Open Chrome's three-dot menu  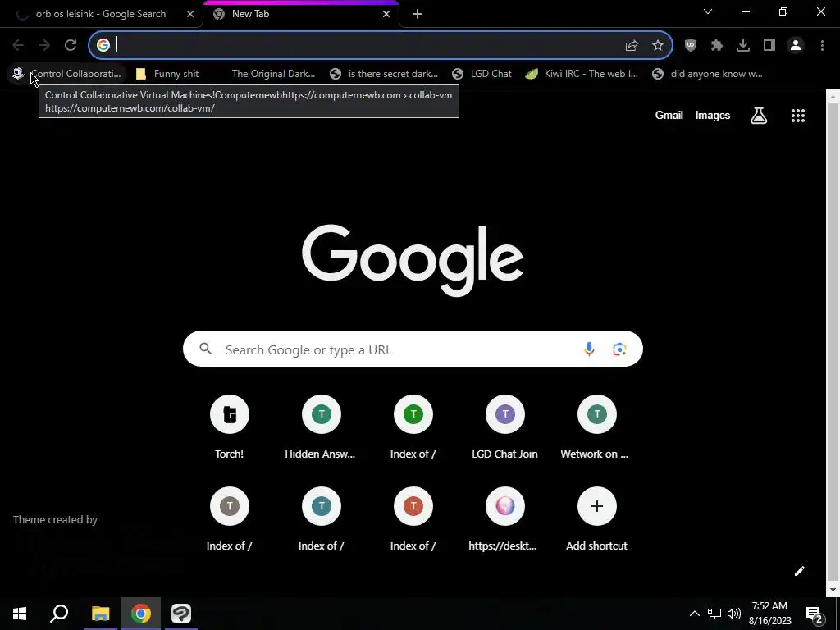[x=822, y=46]
